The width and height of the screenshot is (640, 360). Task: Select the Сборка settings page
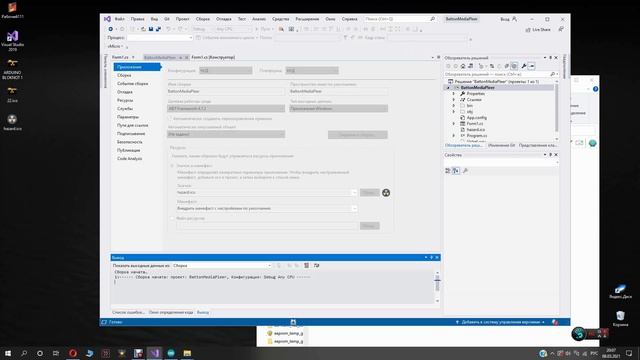pyautogui.click(x=124, y=75)
